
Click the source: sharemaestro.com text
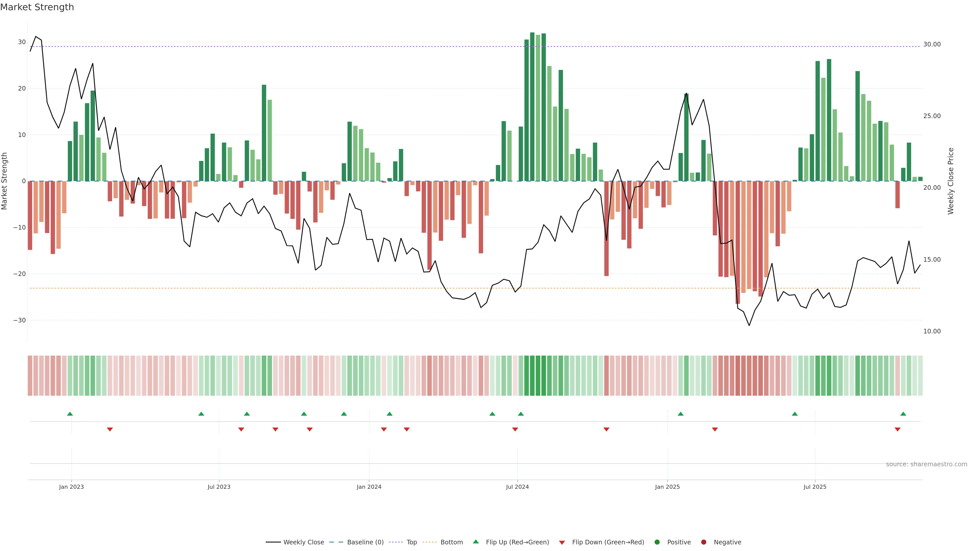(926, 464)
